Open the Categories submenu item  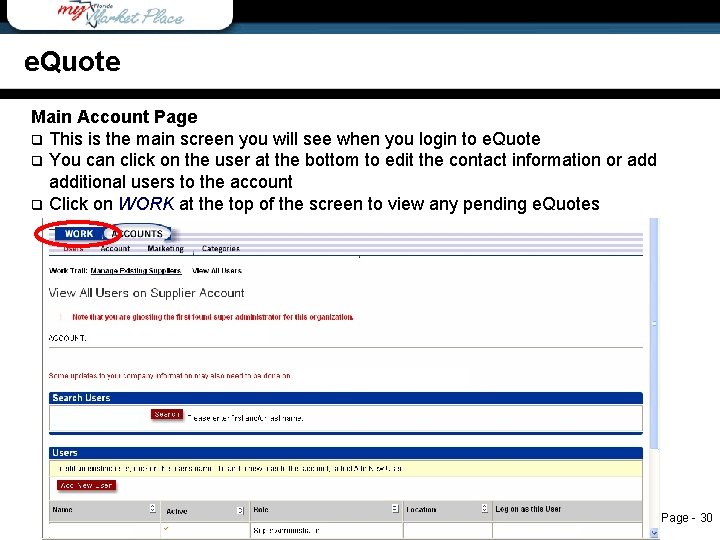(x=220, y=248)
